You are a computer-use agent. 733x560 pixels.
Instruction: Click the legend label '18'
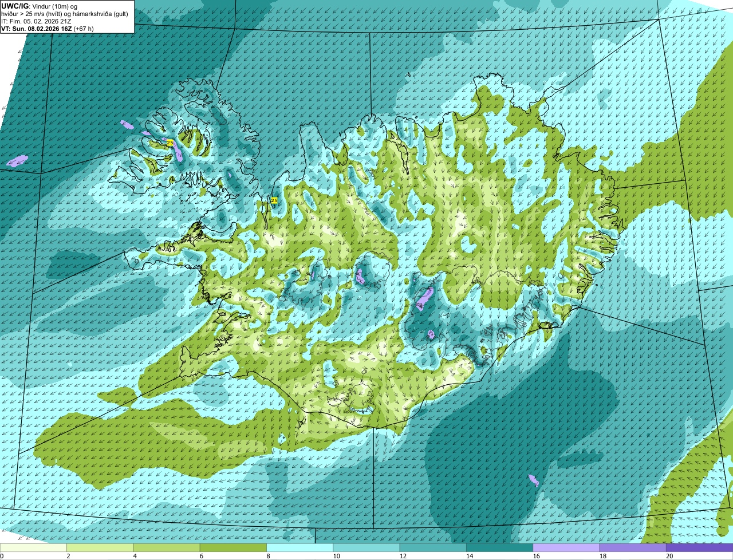point(603,556)
